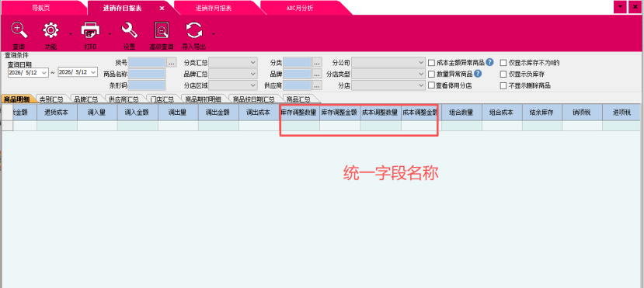644x288 pixels.
Task: Check 成本金额异常商品 checkbox
Action: pyautogui.click(x=431, y=63)
